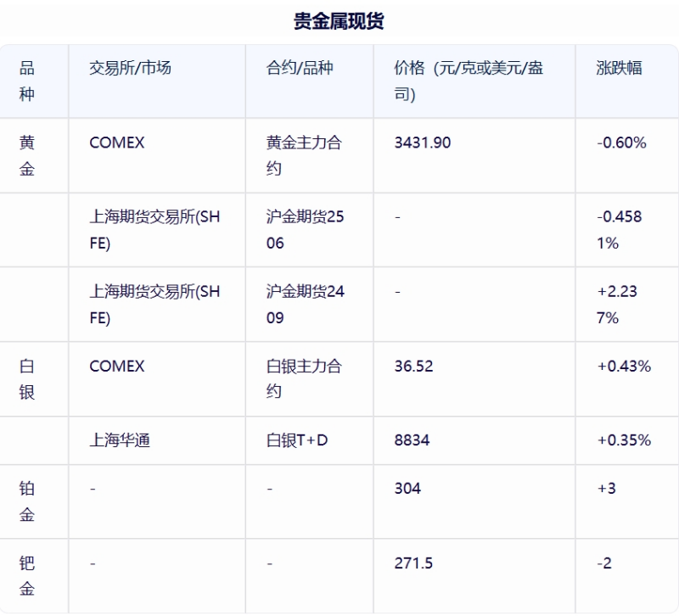Click the 白银T+D contract cell

(296, 440)
